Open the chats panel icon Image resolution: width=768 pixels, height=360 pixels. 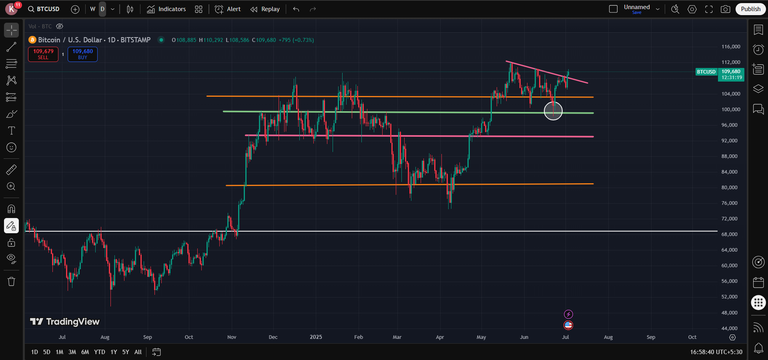pos(758,108)
